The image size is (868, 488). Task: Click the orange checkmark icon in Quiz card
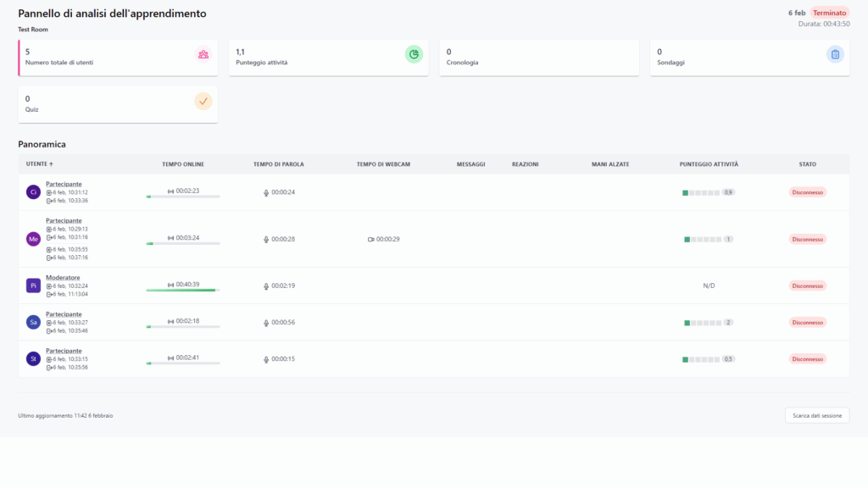tap(203, 102)
